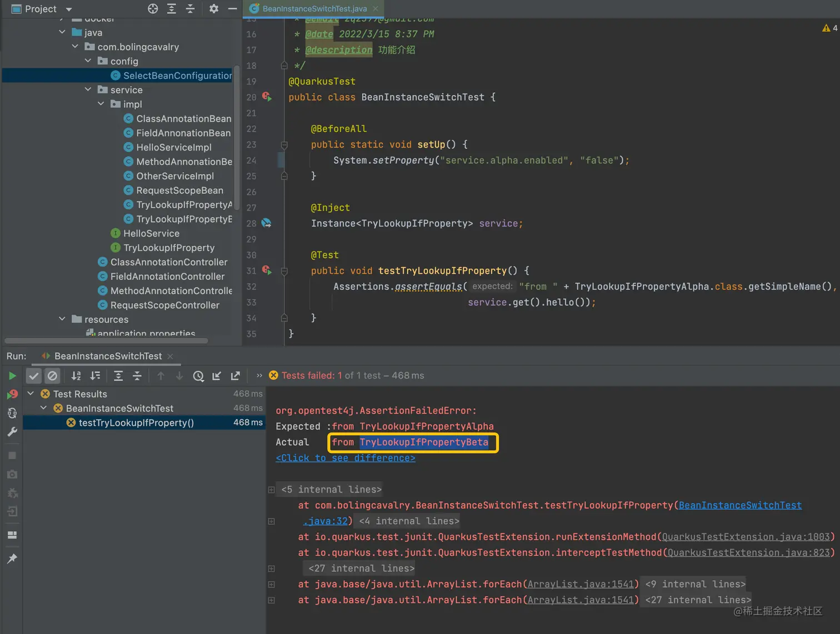Pin the Run tab with the pin icon
This screenshot has height=634, width=840.
(12, 558)
